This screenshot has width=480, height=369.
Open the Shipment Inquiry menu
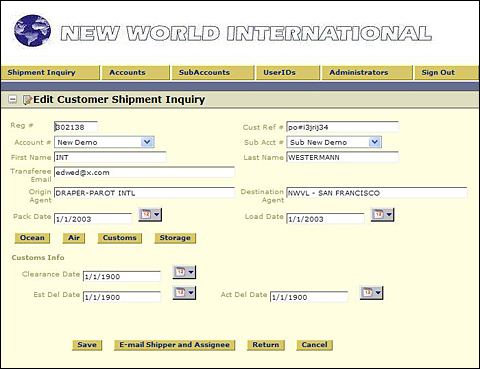tap(50, 73)
